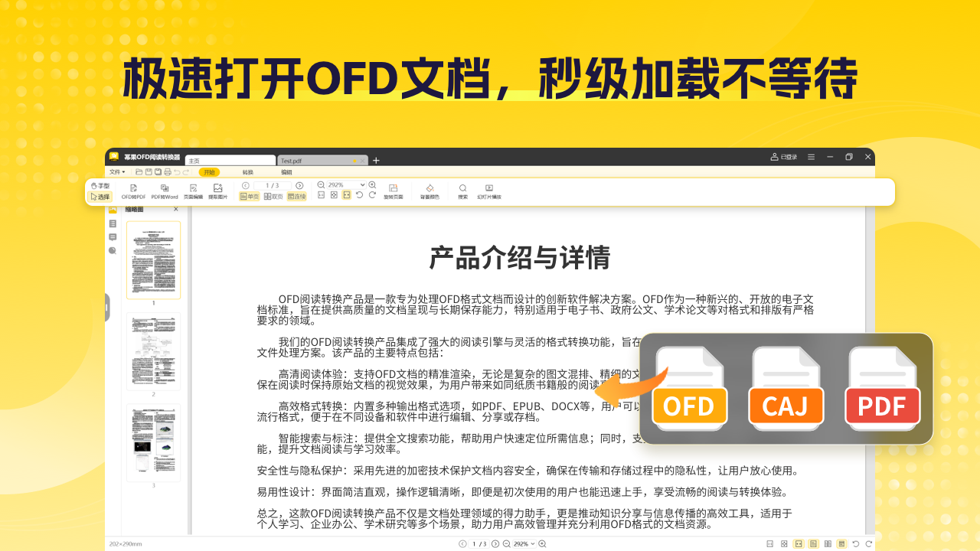The image size is (980, 551).
Task: Switch to the Test.pdf document tab
Action: tap(292, 159)
